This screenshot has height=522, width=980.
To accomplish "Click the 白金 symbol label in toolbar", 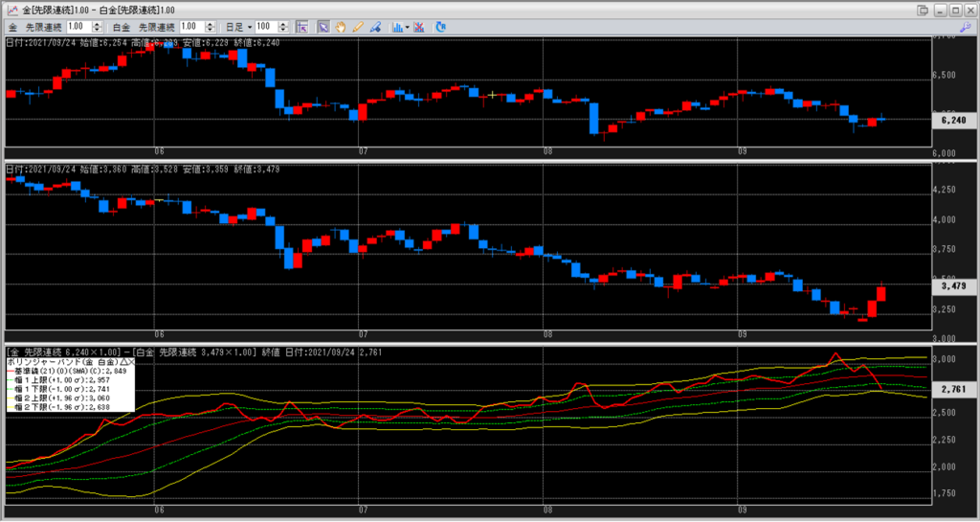I will pos(121,27).
